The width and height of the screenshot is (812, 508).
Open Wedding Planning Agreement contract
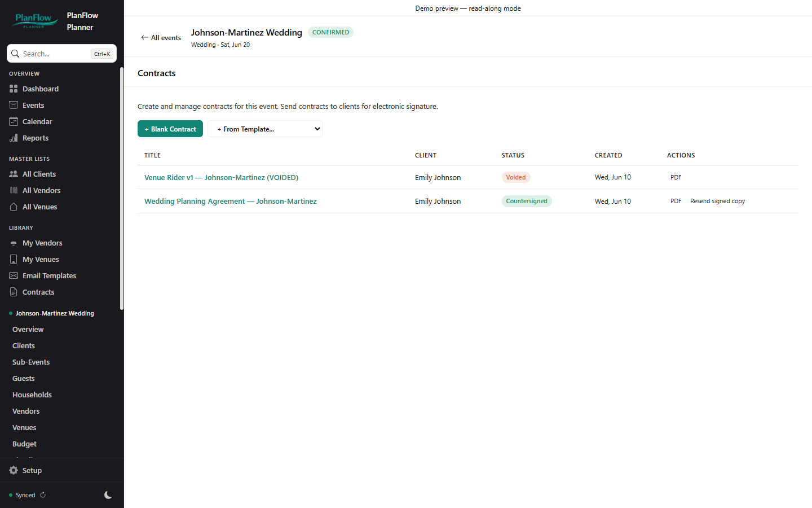tap(230, 201)
